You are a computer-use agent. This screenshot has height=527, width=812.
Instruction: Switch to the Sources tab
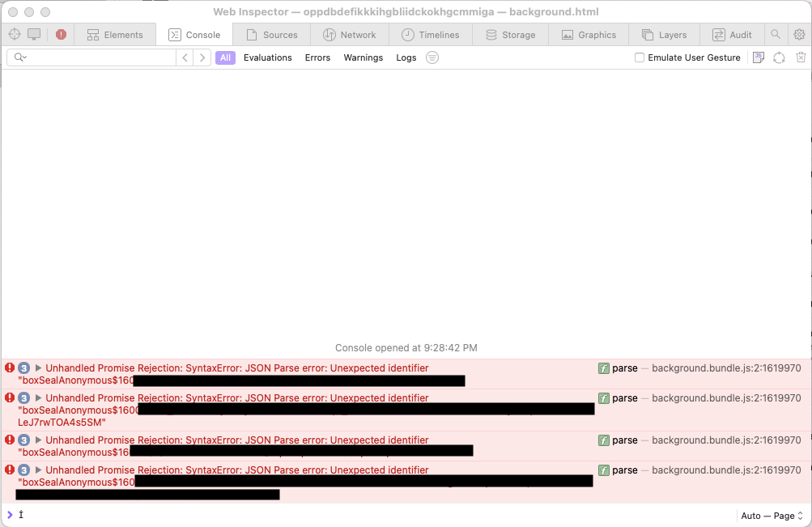(272, 35)
